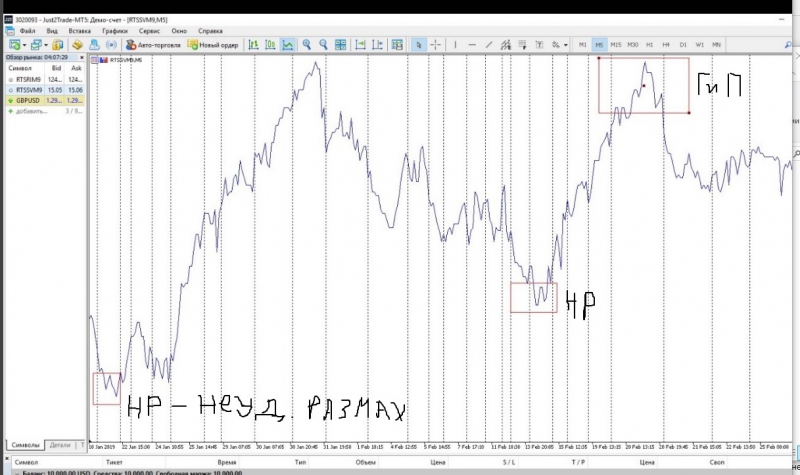Switch to Символы tab
This screenshot has width=800, height=475.
coord(25,445)
